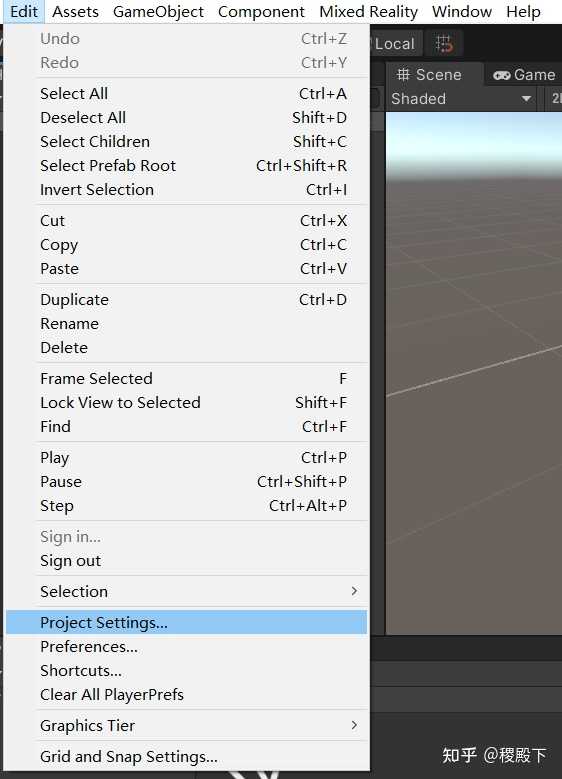
Task: Open the Mixed Reality menu
Action: point(368,11)
